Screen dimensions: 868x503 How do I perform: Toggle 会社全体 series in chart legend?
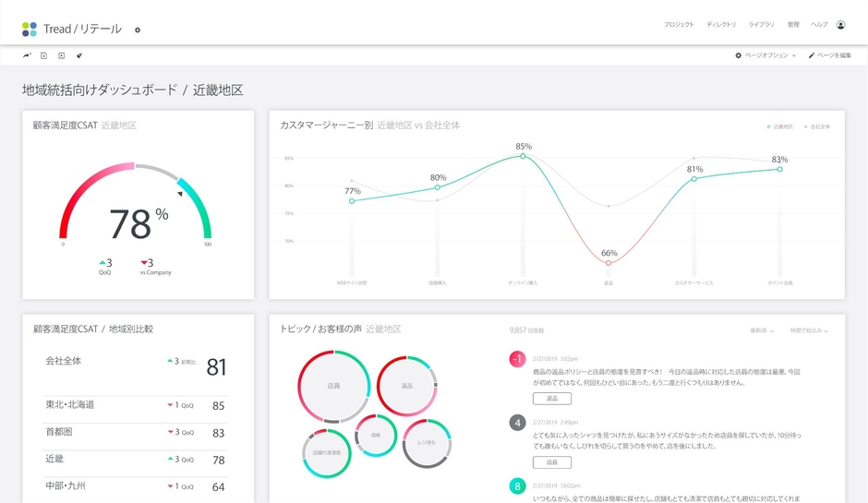(x=816, y=126)
